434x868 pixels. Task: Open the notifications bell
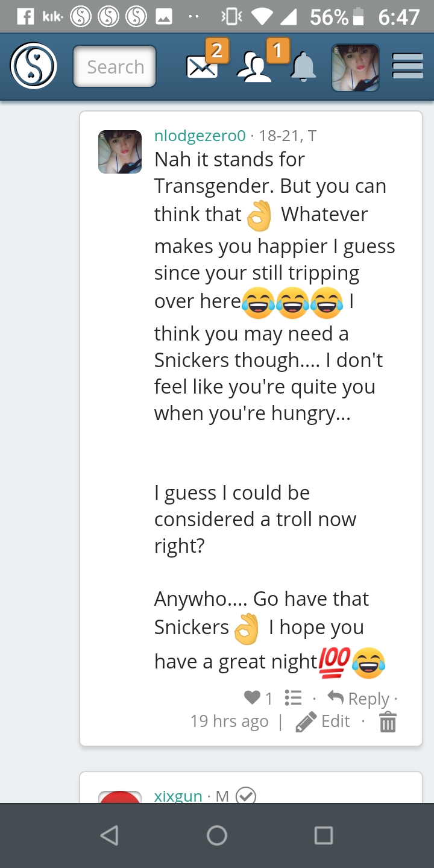304,68
